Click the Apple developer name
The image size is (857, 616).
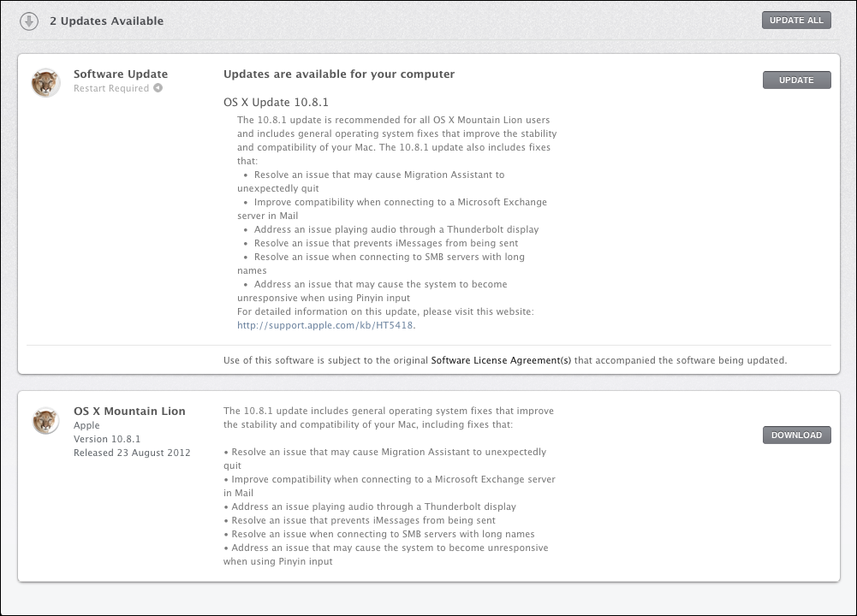tap(86, 425)
